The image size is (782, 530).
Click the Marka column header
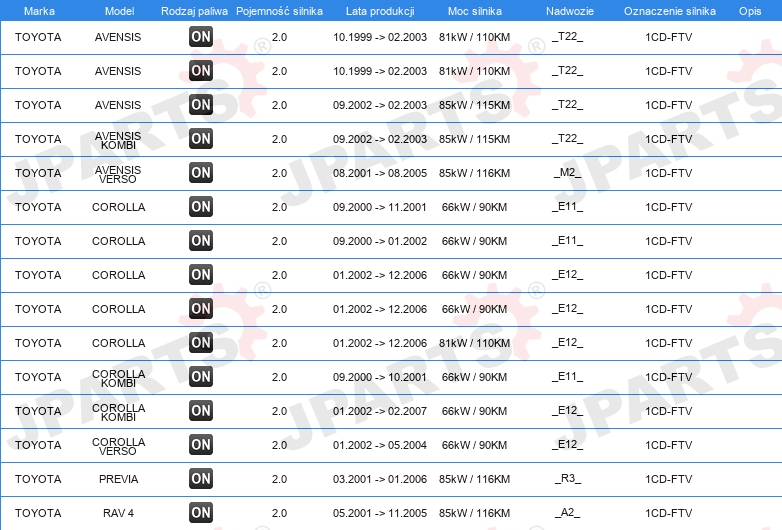coord(39,11)
